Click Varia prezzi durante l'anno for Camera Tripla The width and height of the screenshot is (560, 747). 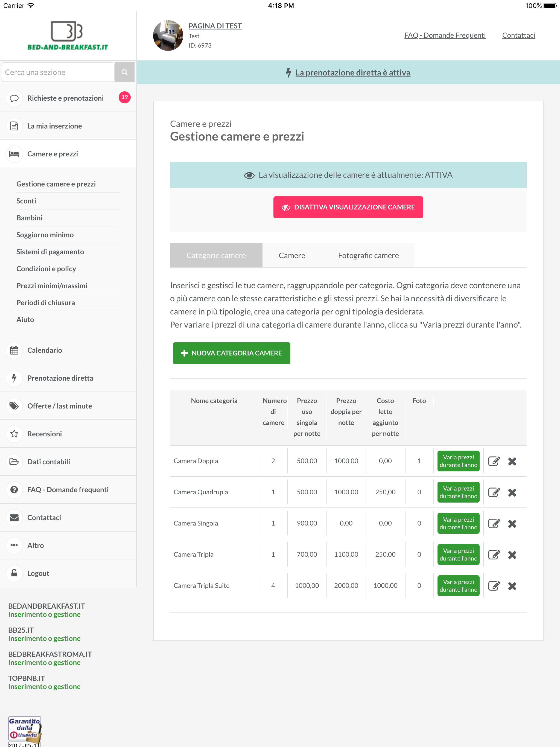point(458,555)
